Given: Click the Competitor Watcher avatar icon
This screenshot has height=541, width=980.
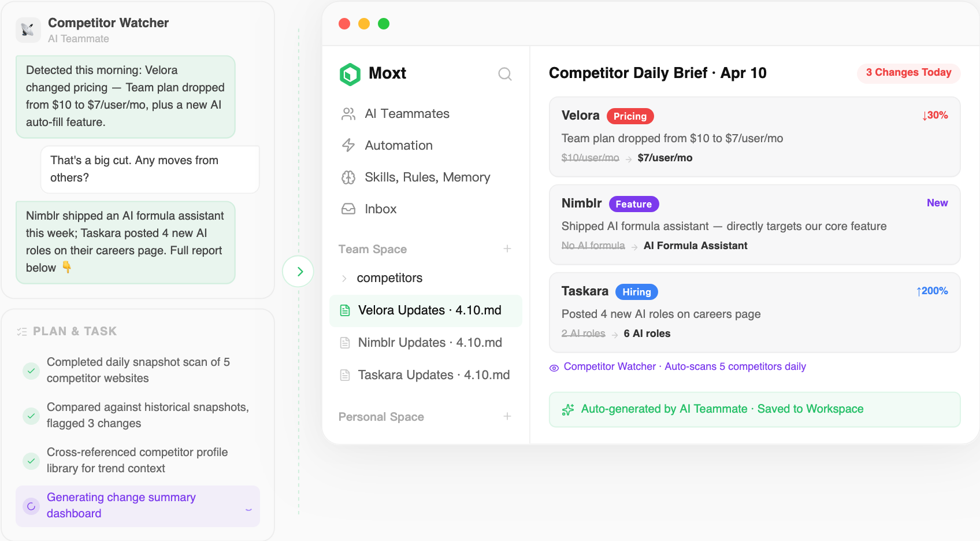Looking at the screenshot, I should (x=28, y=30).
